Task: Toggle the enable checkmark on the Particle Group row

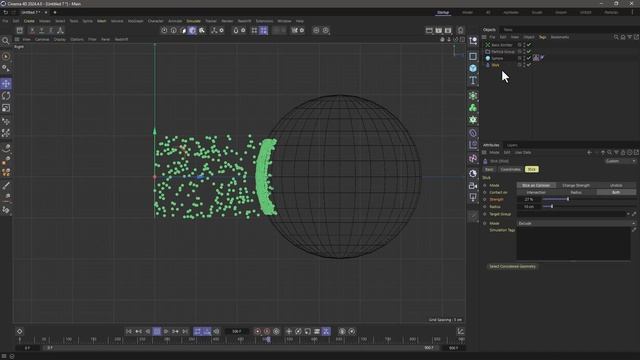Action: (x=529, y=52)
